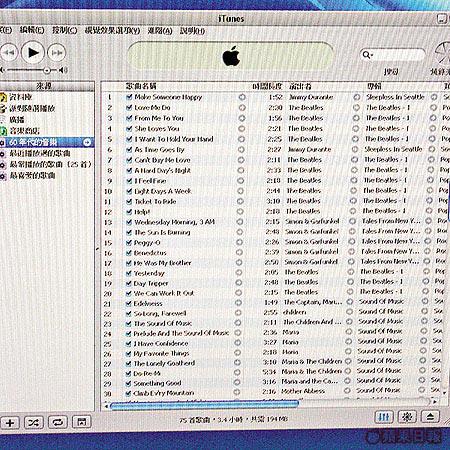Open the Help (H) menu

tap(192, 31)
